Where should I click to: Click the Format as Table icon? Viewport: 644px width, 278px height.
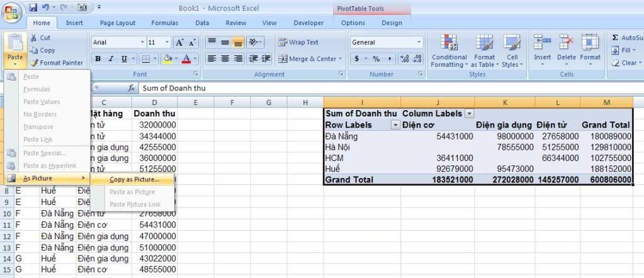coord(484,52)
